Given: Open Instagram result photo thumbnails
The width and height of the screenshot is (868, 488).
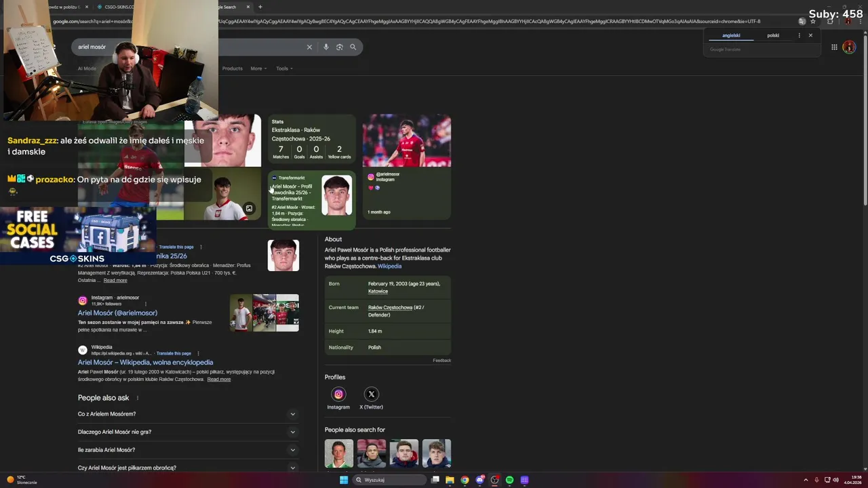Looking at the screenshot, I should [264, 312].
